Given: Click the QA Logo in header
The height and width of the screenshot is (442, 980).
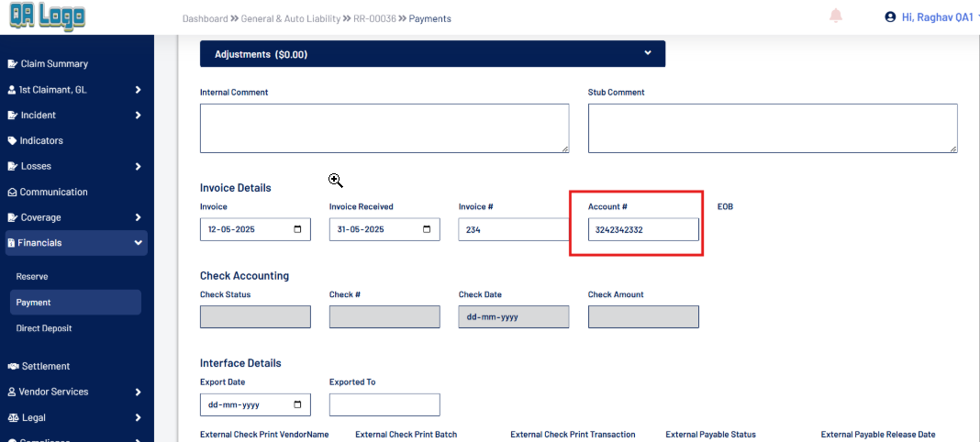Looking at the screenshot, I should point(47,17).
